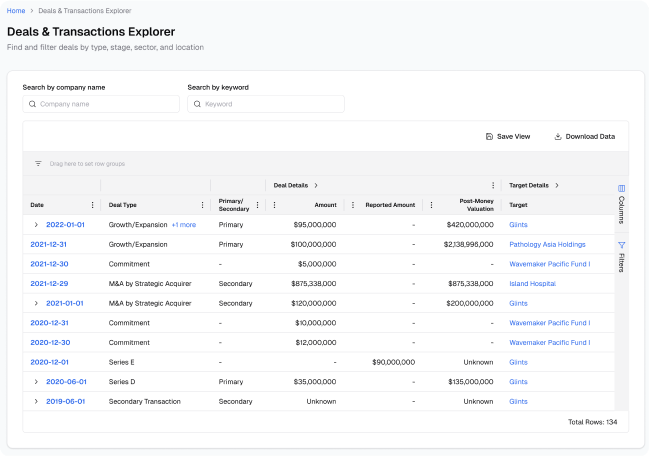The image size is (649, 457).
Task: Expand the 2022-01-01 deal row
Action: point(36,225)
